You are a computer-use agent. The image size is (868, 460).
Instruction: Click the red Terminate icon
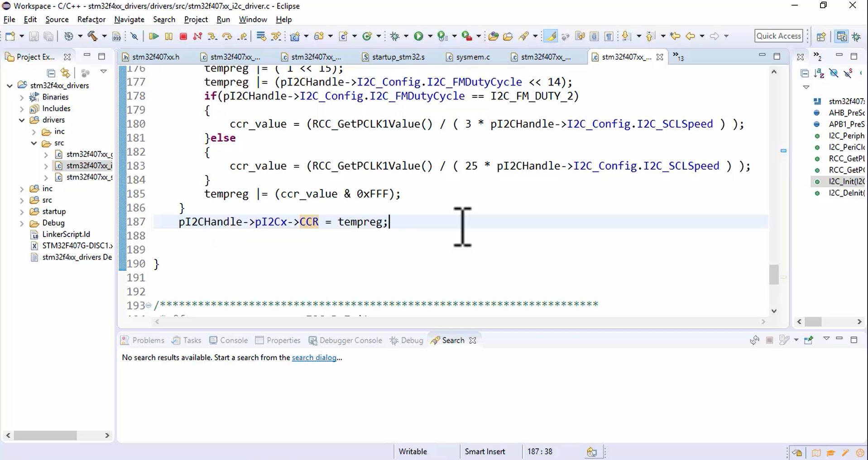183,36
